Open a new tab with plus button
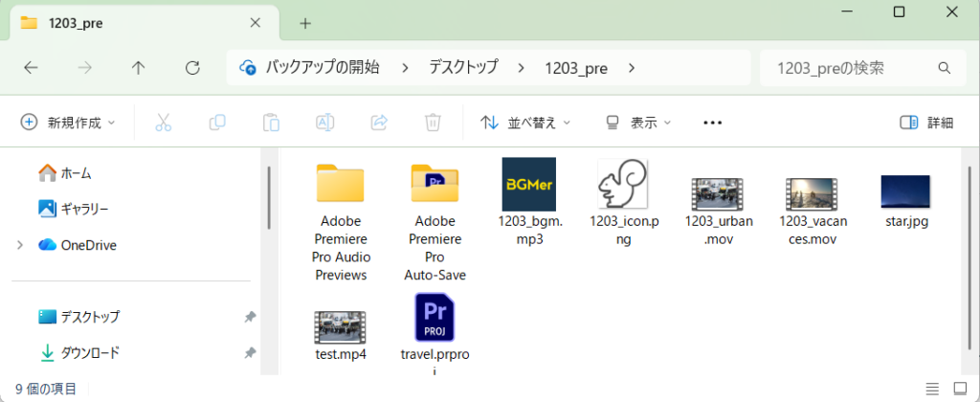Screen dimensions: 980x402 click(305, 23)
